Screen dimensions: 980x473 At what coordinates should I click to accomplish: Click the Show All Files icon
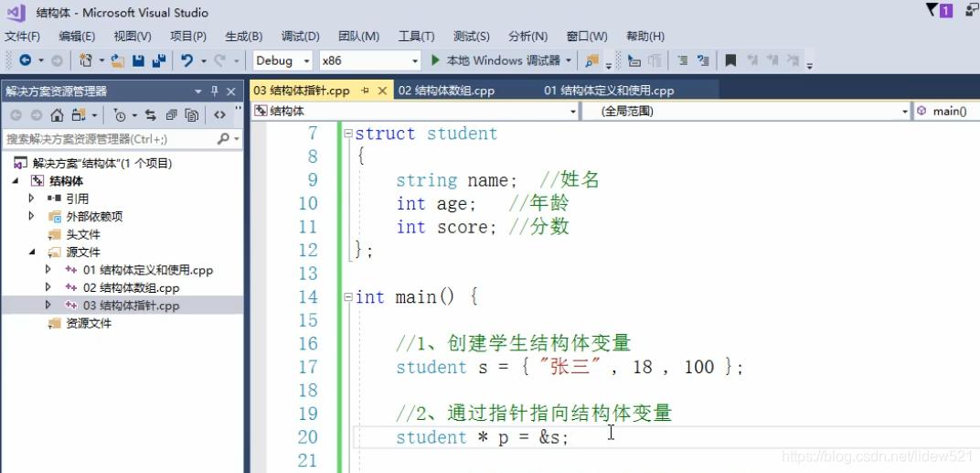point(192,114)
